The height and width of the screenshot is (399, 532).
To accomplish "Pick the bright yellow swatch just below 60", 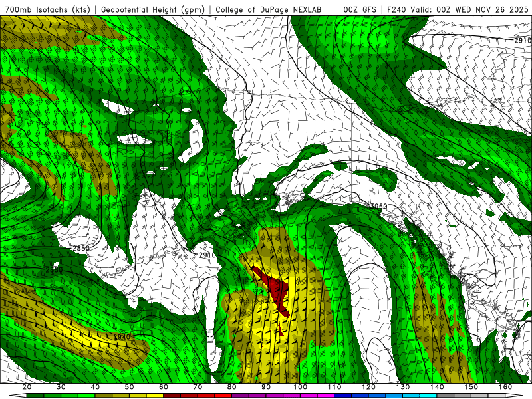I will tap(155, 396).
